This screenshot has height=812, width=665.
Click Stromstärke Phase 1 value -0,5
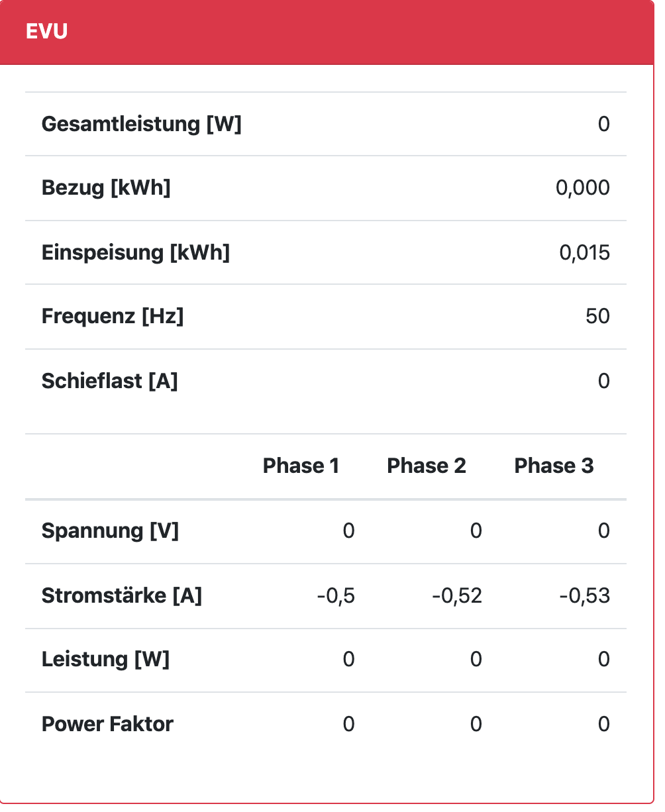(336, 596)
